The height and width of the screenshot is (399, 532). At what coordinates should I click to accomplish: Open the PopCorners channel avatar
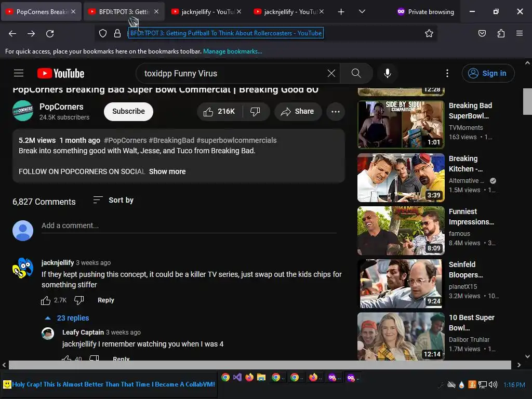[23, 111]
